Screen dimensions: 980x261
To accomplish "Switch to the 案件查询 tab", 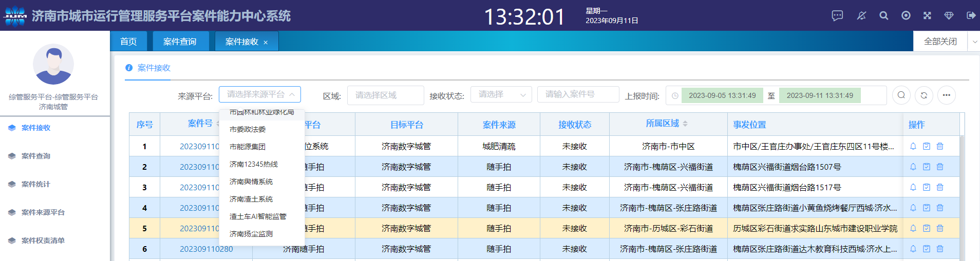I will tap(180, 42).
